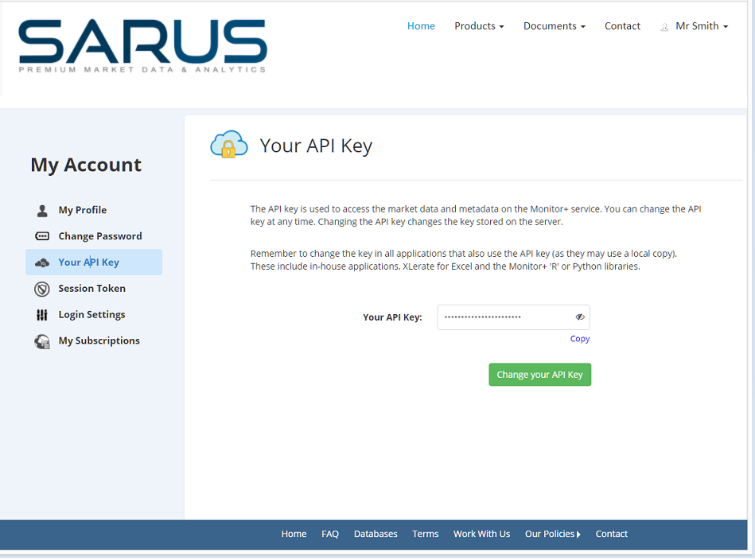Viewport: 755px width, 560px height.
Task: Open the Documents dropdown menu
Action: pyautogui.click(x=554, y=26)
